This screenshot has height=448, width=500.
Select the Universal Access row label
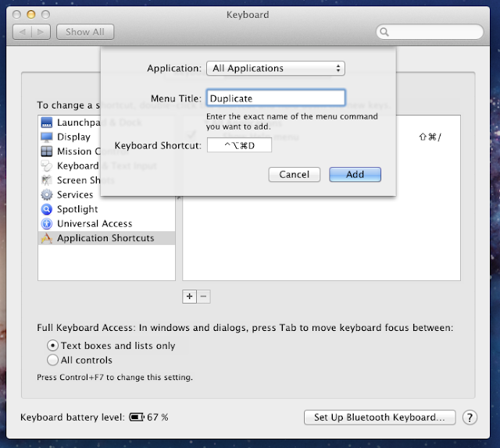95,224
